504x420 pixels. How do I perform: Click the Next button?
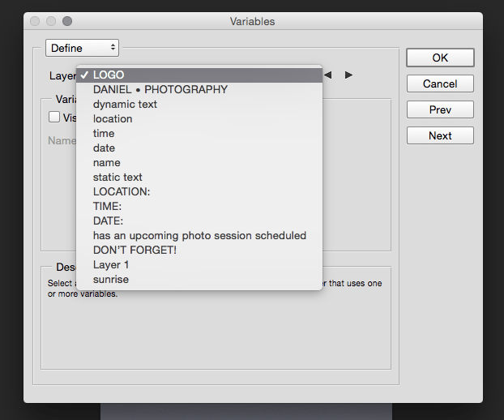pos(440,136)
